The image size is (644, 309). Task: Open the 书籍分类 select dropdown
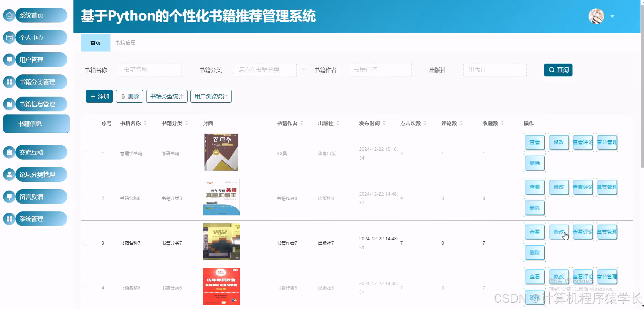265,70
